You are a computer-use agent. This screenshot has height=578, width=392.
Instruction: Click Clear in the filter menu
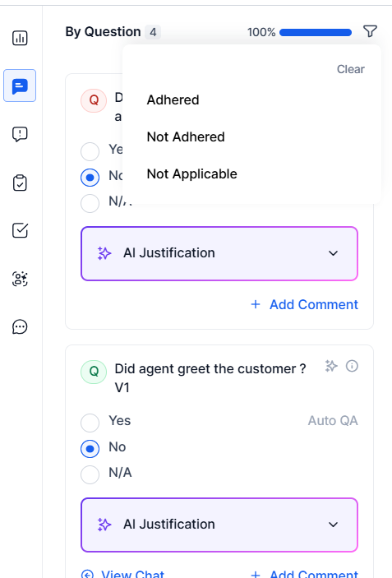point(350,69)
